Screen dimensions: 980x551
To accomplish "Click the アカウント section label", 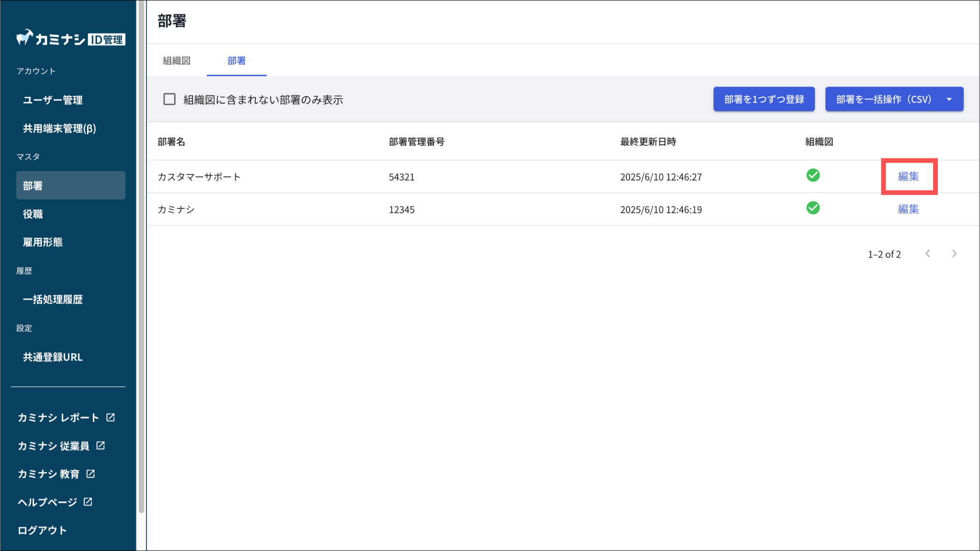I will click(x=36, y=71).
